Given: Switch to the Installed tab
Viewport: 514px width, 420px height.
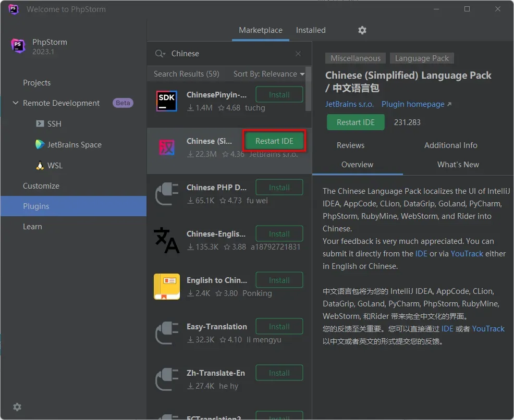Looking at the screenshot, I should pyautogui.click(x=311, y=30).
